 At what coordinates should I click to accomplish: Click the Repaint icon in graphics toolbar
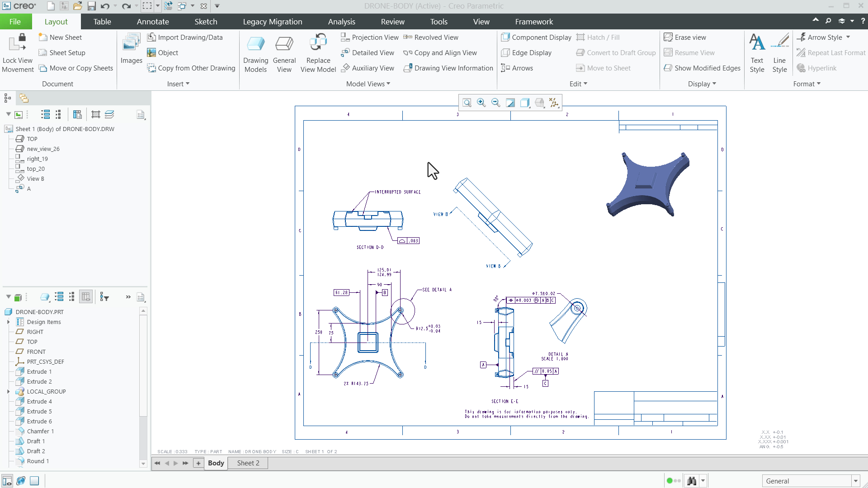pos(510,103)
